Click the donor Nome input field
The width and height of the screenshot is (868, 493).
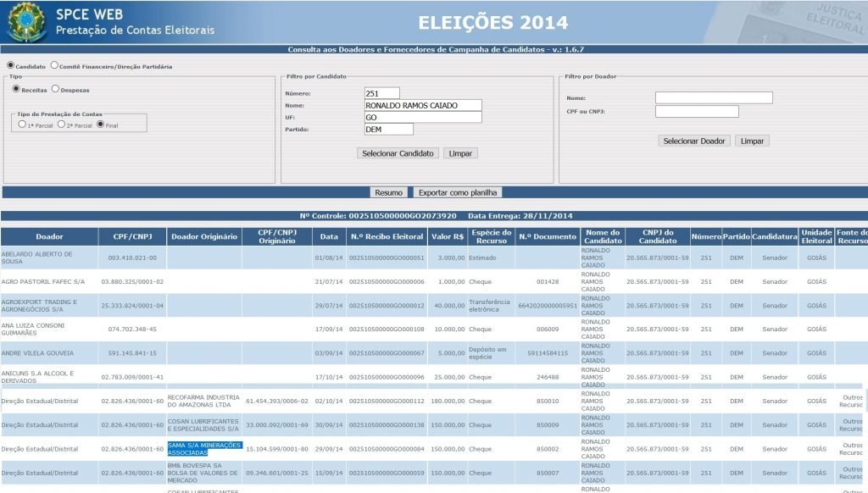click(714, 97)
